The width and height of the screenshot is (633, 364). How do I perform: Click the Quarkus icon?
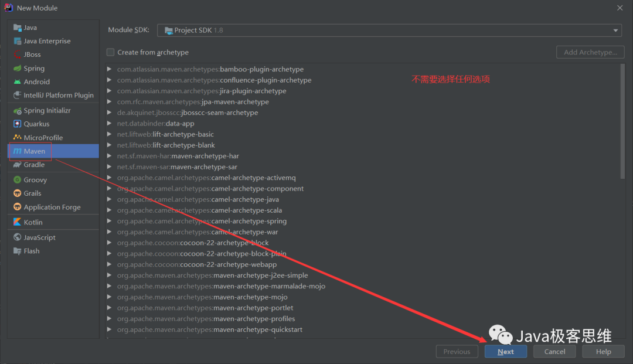point(18,124)
